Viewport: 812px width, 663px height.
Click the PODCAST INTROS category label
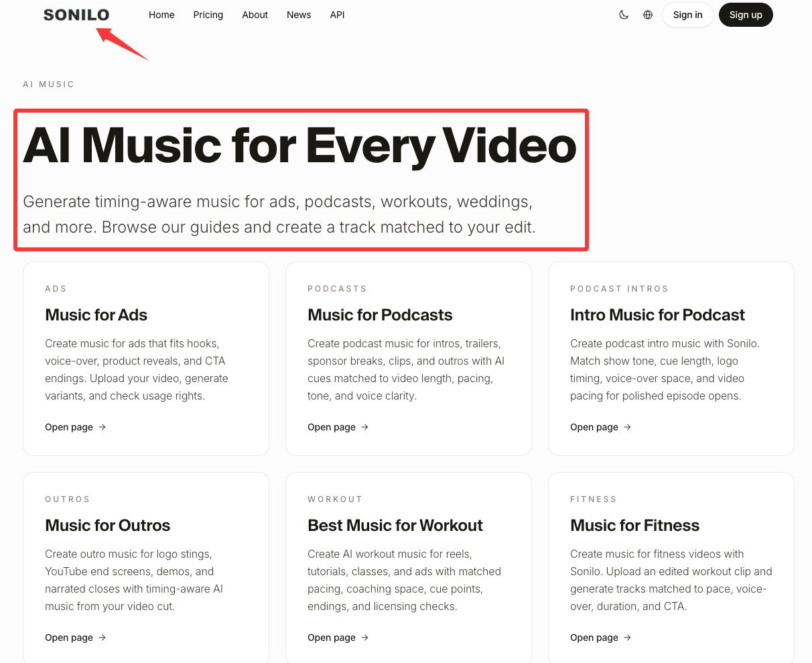pyautogui.click(x=619, y=289)
